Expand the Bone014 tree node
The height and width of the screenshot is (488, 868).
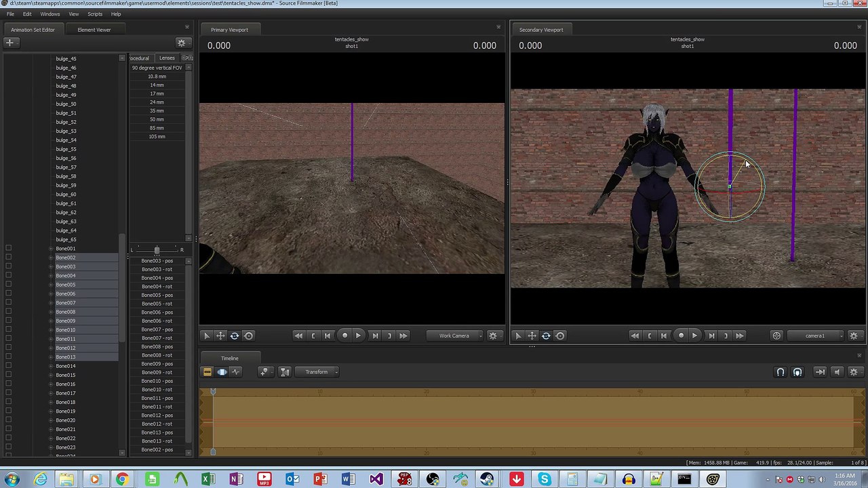click(51, 366)
